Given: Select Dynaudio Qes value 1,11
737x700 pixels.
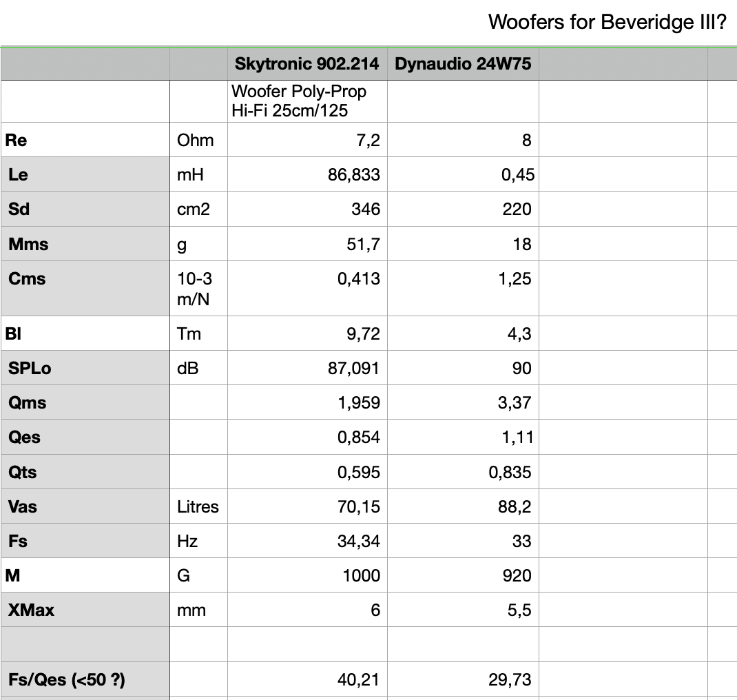Looking at the screenshot, I should [x=463, y=437].
